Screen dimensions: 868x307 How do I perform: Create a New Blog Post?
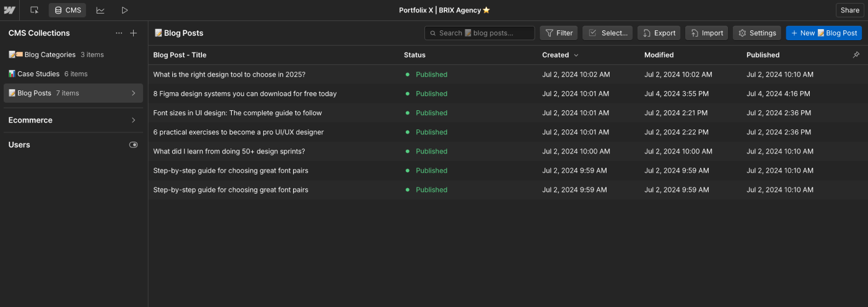(x=824, y=33)
